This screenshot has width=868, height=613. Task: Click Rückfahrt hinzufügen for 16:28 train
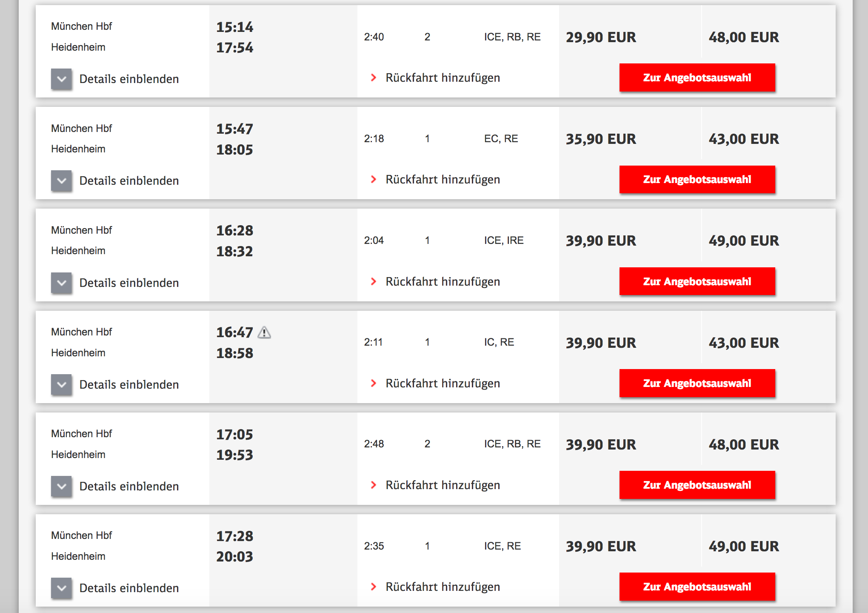[442, 282]
